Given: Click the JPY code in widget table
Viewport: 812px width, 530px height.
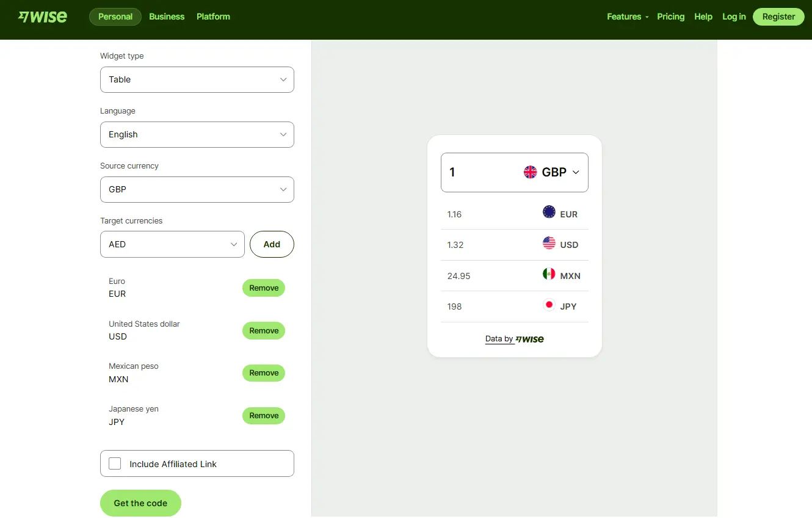Looking at the screenshot, I should pos(568,307).
